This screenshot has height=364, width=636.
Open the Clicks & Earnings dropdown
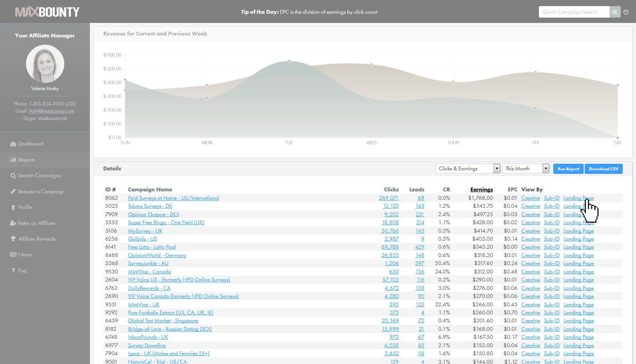468,168
